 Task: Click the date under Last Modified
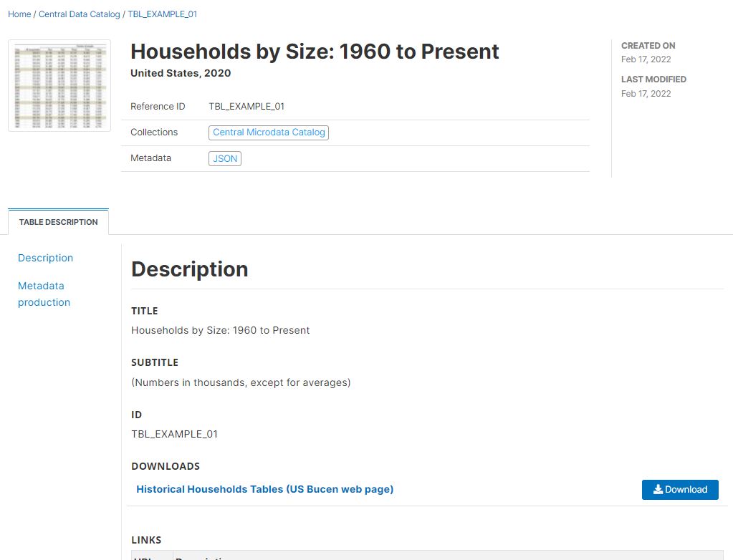[646, 94]
